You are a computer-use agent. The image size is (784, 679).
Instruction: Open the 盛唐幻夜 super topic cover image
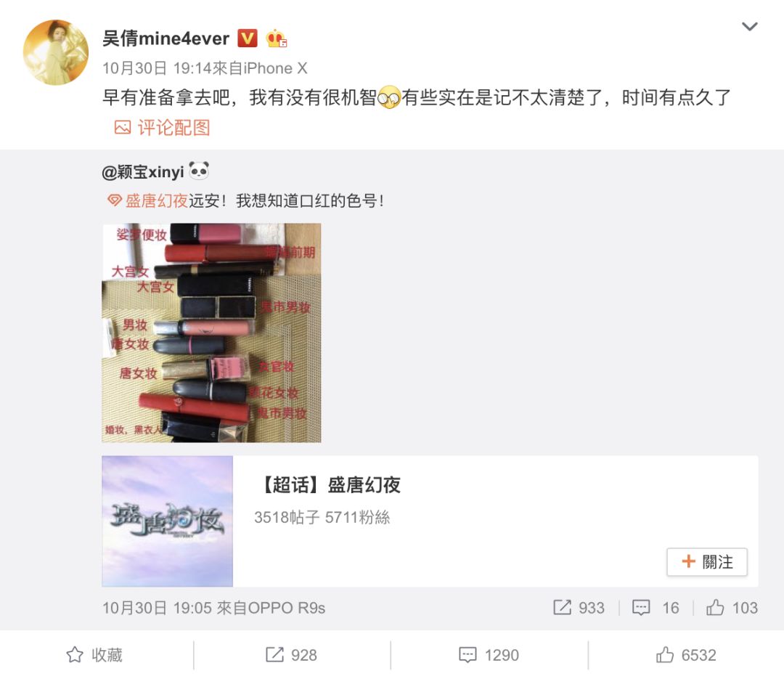[x=168, y=521]
